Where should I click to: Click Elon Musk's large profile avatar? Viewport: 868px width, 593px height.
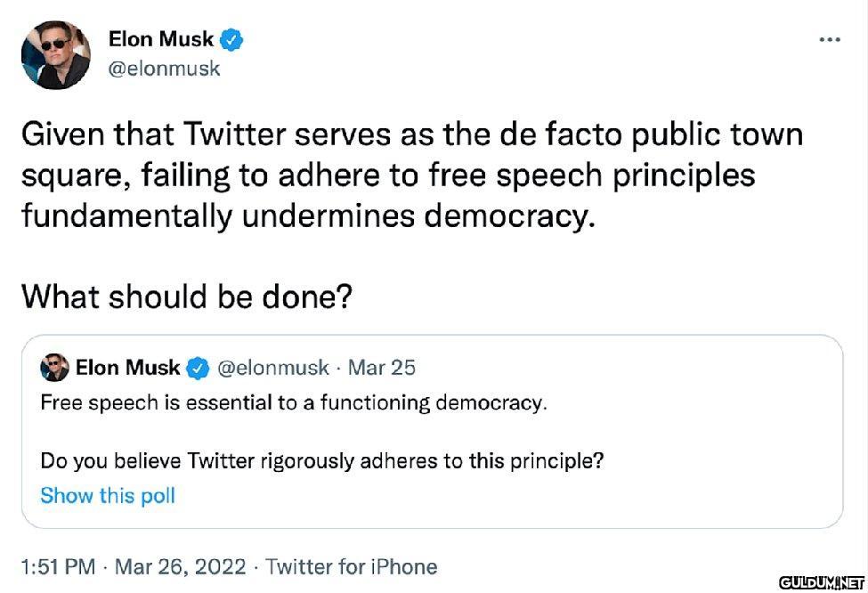click(55, 55)
